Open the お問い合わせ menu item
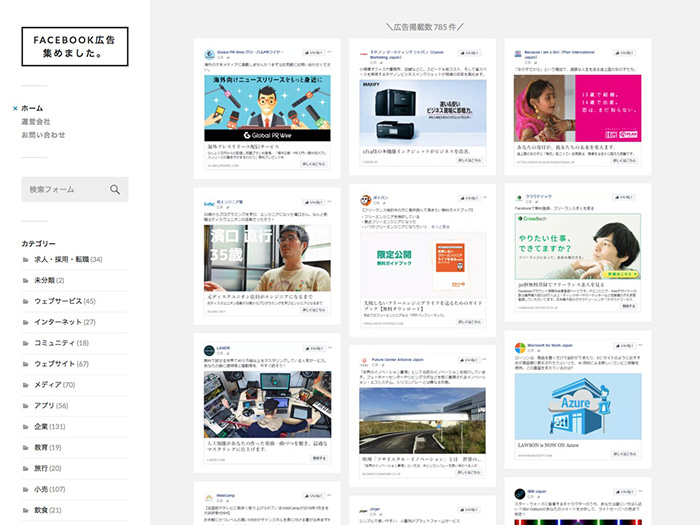 [x=43, y=135]
